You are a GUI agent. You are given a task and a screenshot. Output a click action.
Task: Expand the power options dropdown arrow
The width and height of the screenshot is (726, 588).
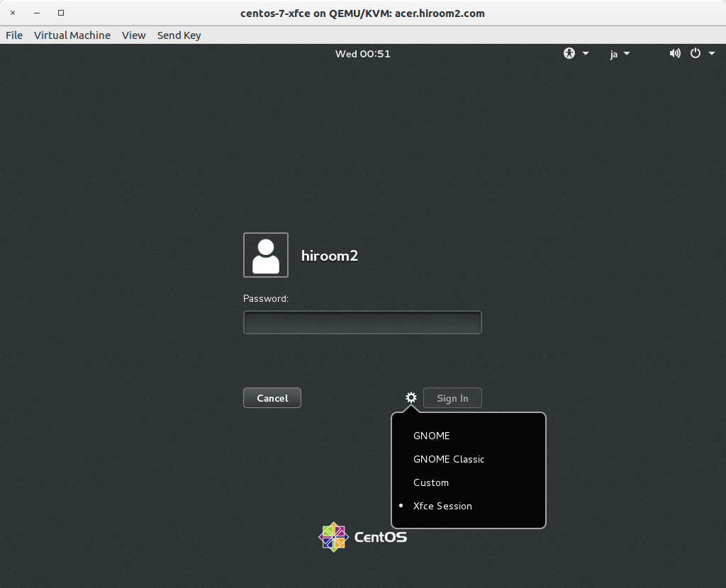coord(712,53)
